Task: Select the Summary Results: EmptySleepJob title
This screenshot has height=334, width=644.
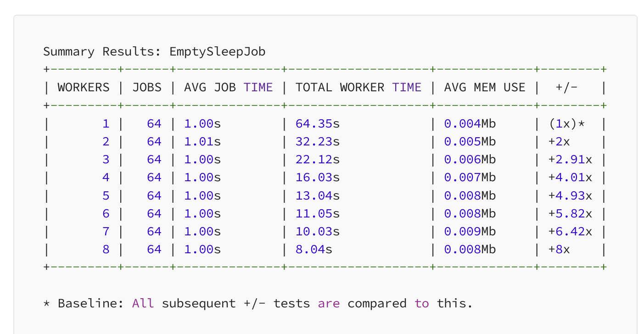Action: tap(154, 51)
